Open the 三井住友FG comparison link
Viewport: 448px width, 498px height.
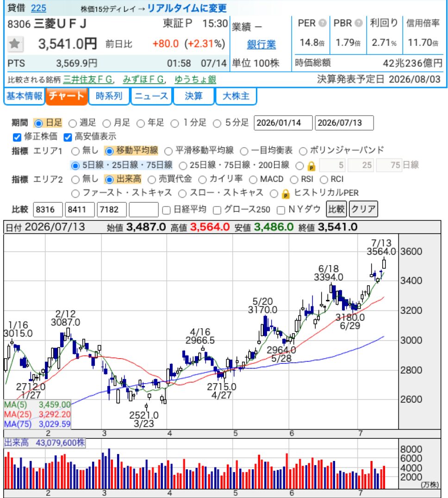coord(88,80)
